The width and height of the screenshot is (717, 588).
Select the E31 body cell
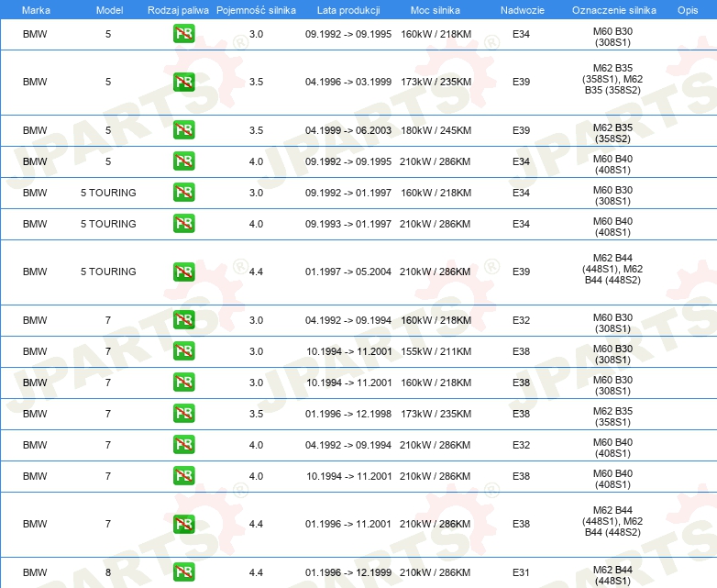521,572
